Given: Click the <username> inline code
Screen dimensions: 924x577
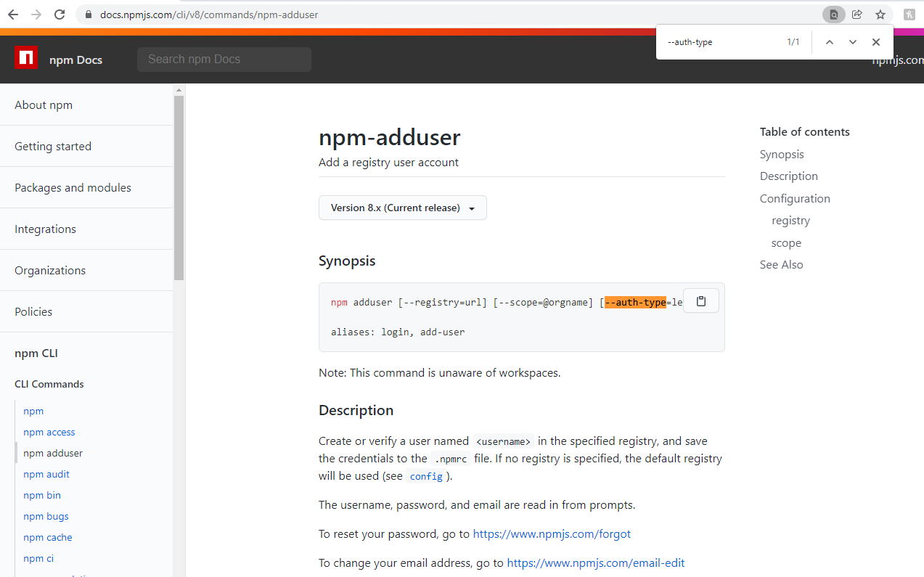Looking at the screenshot, I should coord(504,441).
